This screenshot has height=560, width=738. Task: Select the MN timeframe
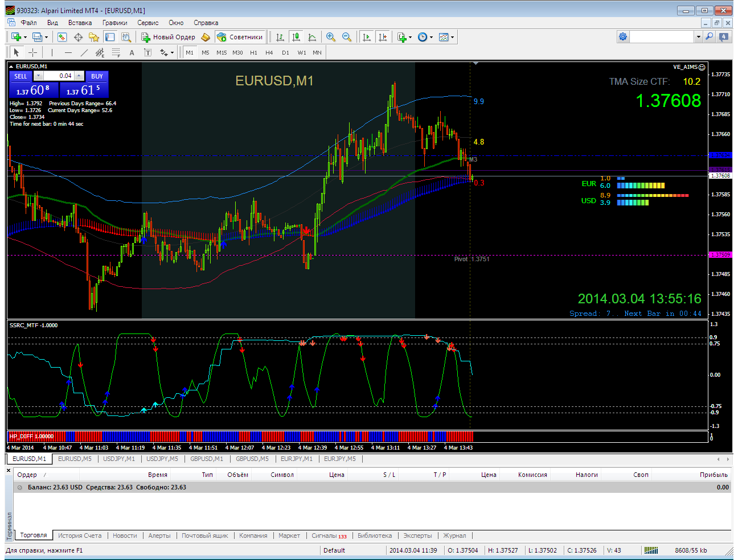click(317, 52)
